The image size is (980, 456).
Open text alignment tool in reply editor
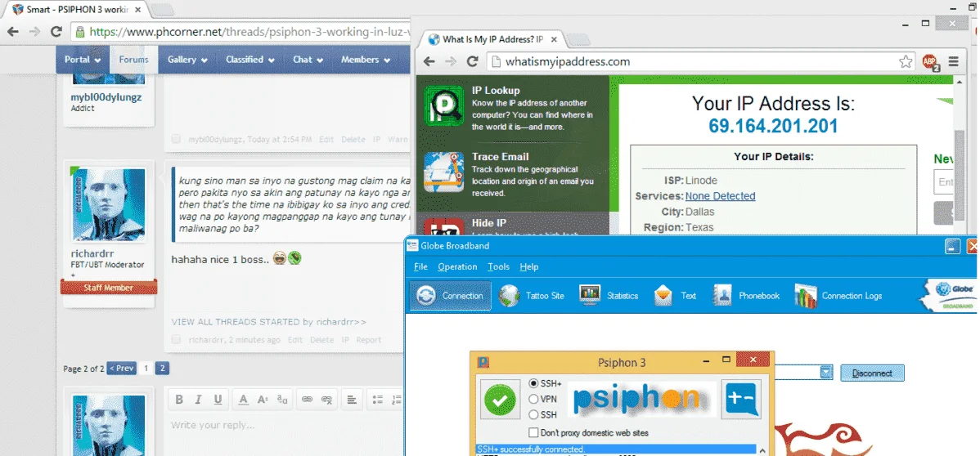point(352,400)
